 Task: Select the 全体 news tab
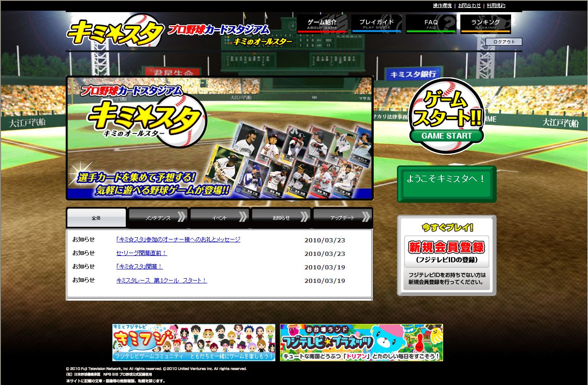[96, 218]
